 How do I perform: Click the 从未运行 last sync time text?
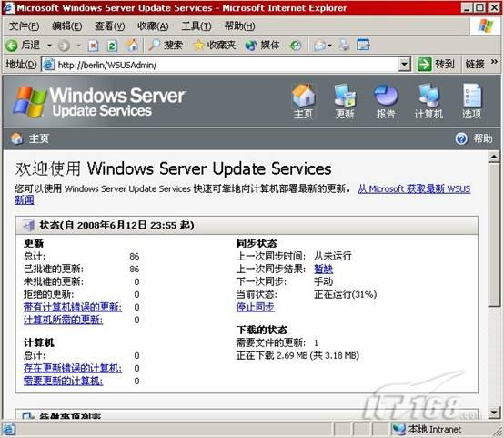pos(333,256)
